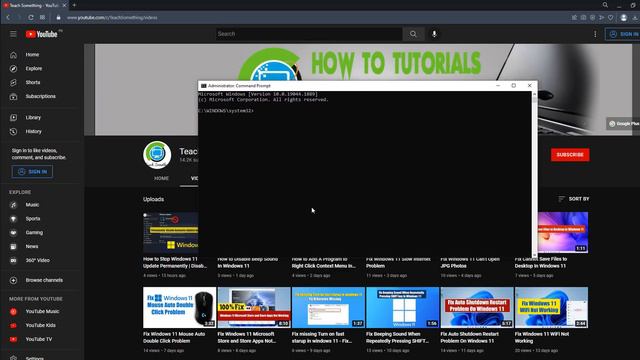This screenshot has height=360, width=640.
Task: Click 'Fix Windows 11 Slow Internet Problem' title
Action: (x=398, y=262)
